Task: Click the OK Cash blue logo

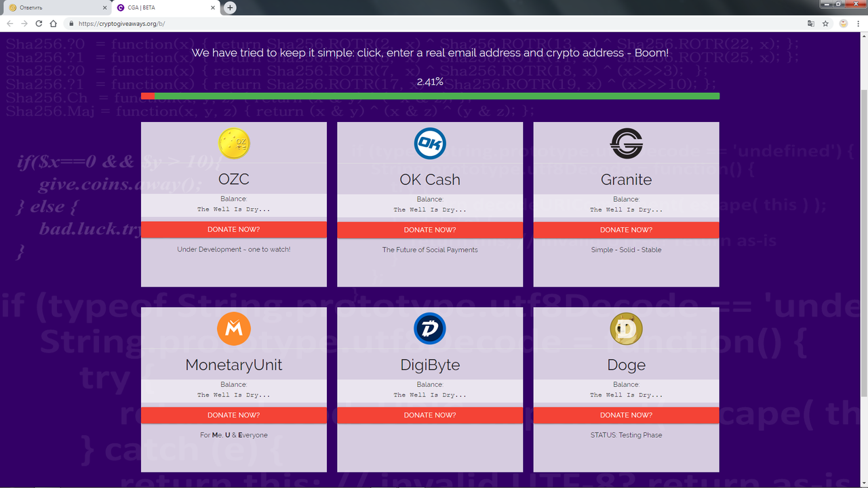Action: pyautogui.click(x=430, y=144)
